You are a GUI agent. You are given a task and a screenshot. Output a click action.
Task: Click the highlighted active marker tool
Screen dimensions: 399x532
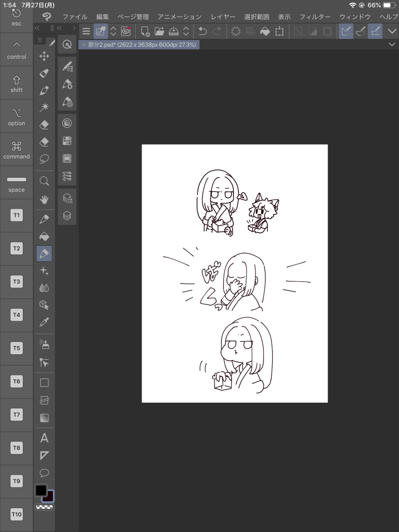coord(44,254)
